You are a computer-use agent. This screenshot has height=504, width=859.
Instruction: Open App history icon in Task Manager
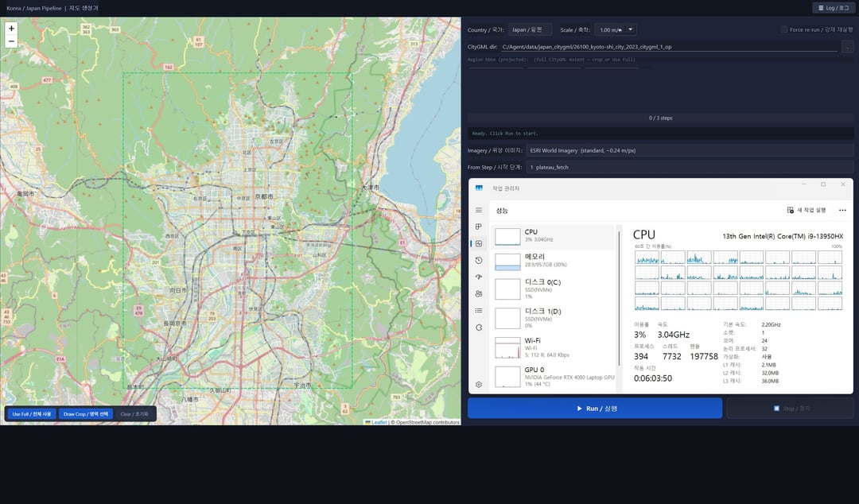(479, 260)
